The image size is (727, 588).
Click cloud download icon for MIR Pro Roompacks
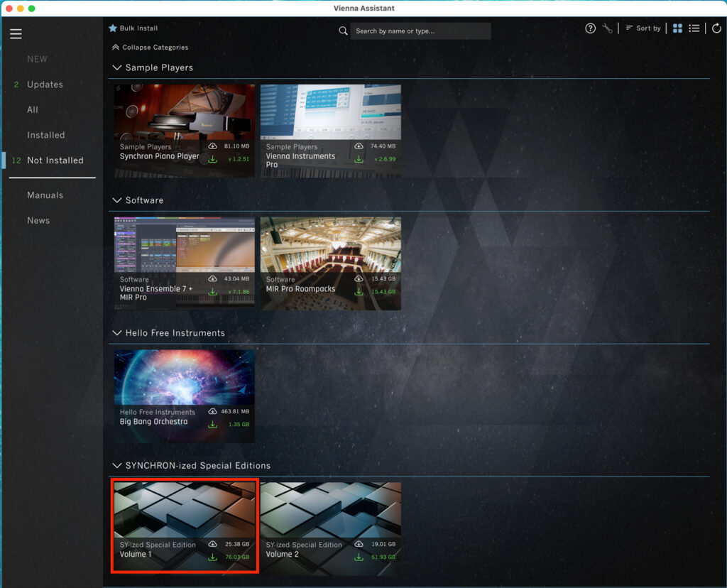[359, 278]
